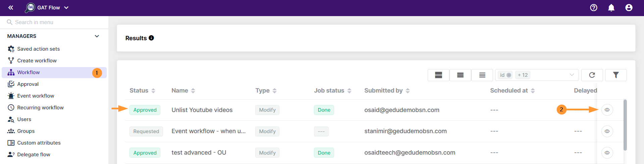Click the Results info icon

pos(151,38)
